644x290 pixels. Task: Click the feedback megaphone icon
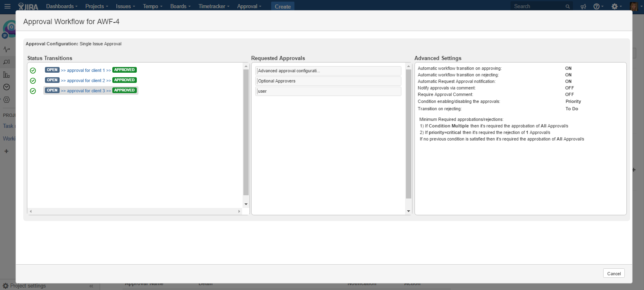pos(583,6)
